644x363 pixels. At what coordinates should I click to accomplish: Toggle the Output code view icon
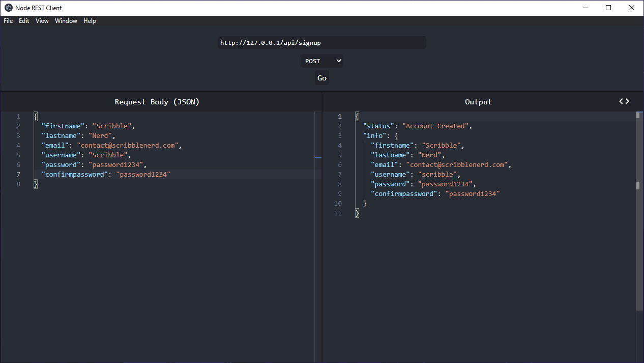624,101
